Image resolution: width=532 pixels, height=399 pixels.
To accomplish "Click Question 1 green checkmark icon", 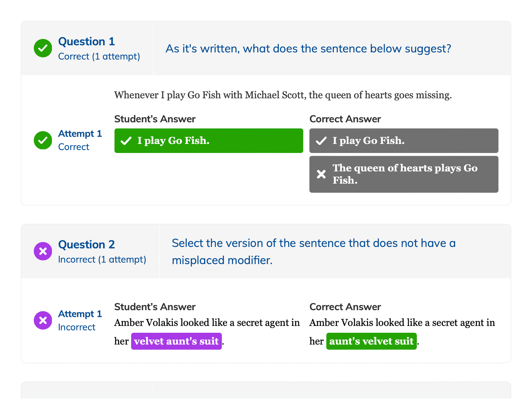I will [x=43, y=48].
